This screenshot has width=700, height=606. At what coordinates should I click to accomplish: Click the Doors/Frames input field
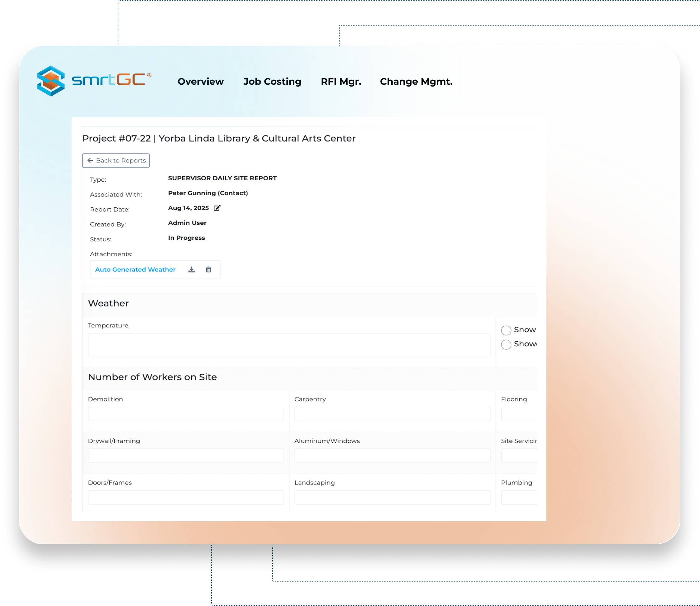pyautogui.click(x=185, y=497)
